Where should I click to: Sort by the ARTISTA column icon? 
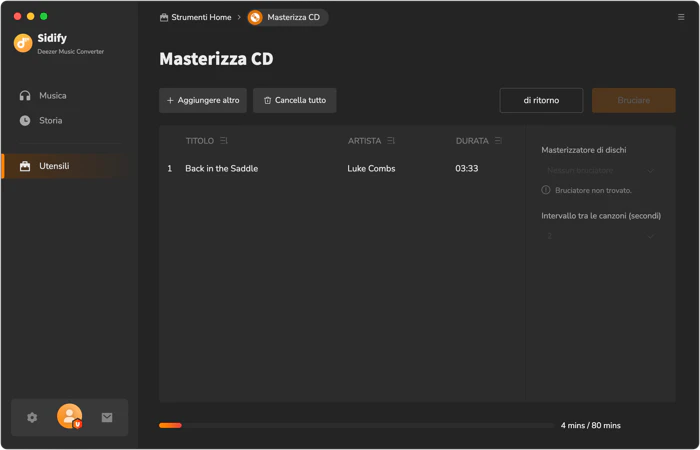click(391, 141)
